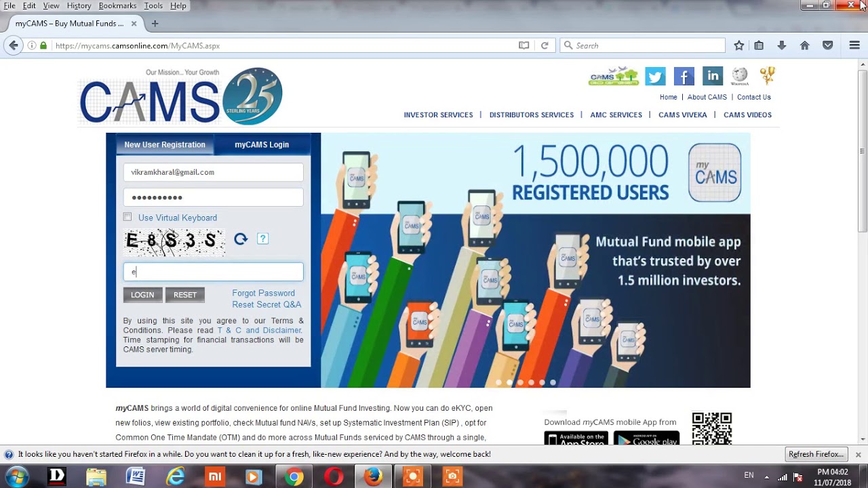Open the Firefox hamburger menu

click(x=854, y=45)
